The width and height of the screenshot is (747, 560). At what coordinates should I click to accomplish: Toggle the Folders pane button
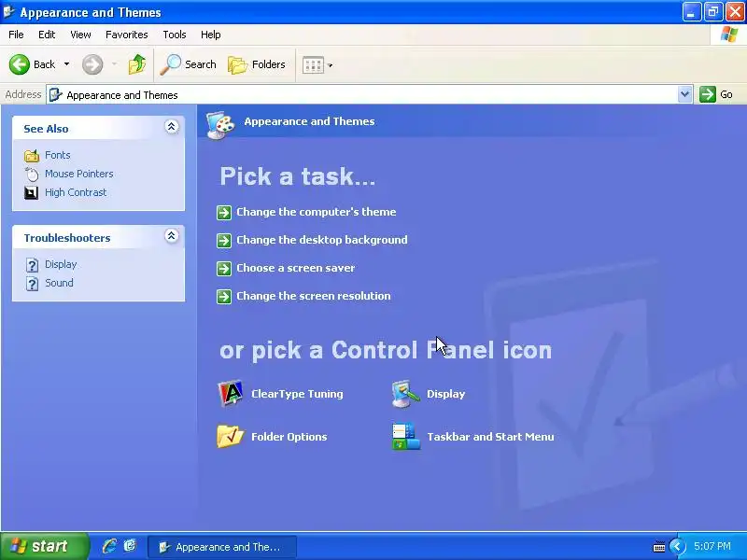click(256, 64)
